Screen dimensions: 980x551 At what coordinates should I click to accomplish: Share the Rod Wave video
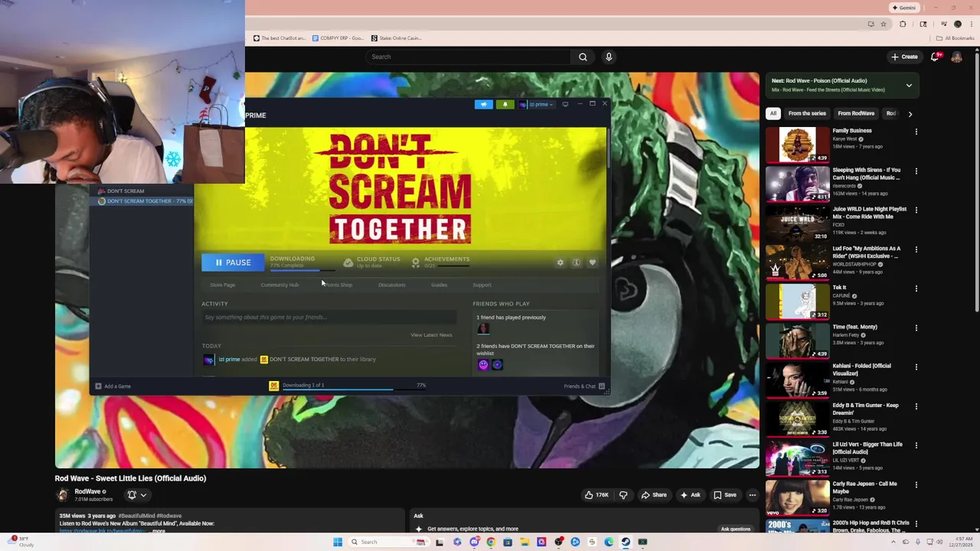click(x=653, y=495)
